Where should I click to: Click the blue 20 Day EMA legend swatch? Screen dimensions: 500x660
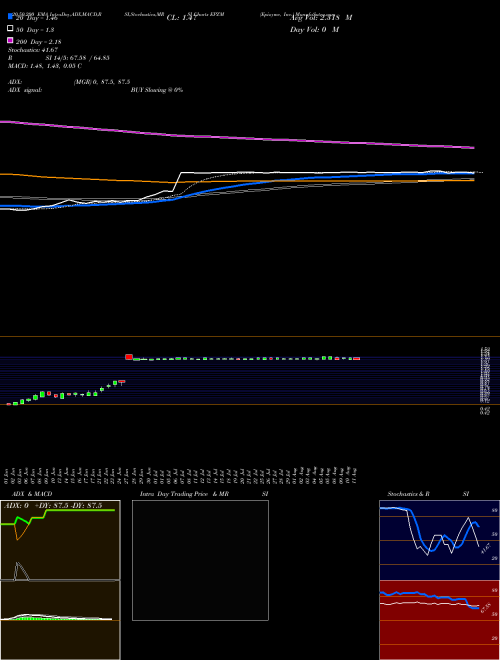point(11,17)
